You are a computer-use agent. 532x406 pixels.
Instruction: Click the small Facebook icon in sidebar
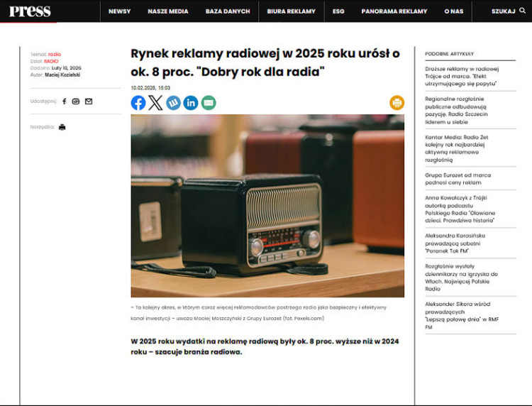pyautogui.click(x=65, y=101)
